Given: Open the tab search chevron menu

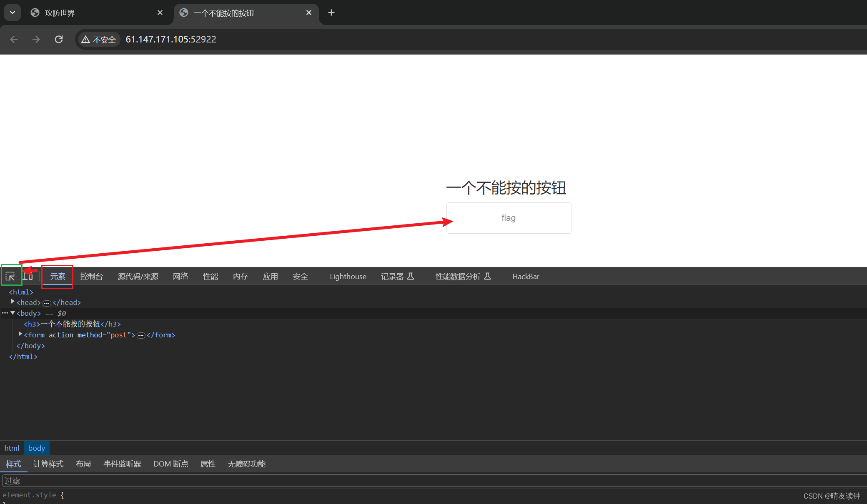Looking at the screenshot, I should point(12,12).
